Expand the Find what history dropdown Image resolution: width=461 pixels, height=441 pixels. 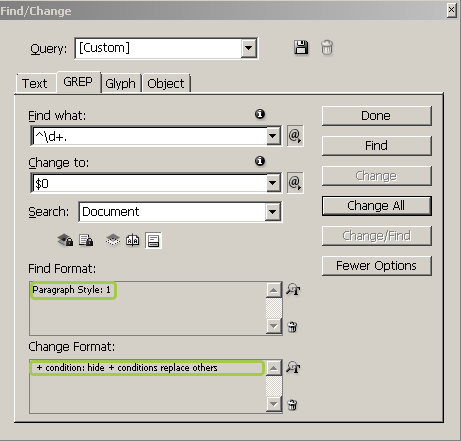point(273,136)
